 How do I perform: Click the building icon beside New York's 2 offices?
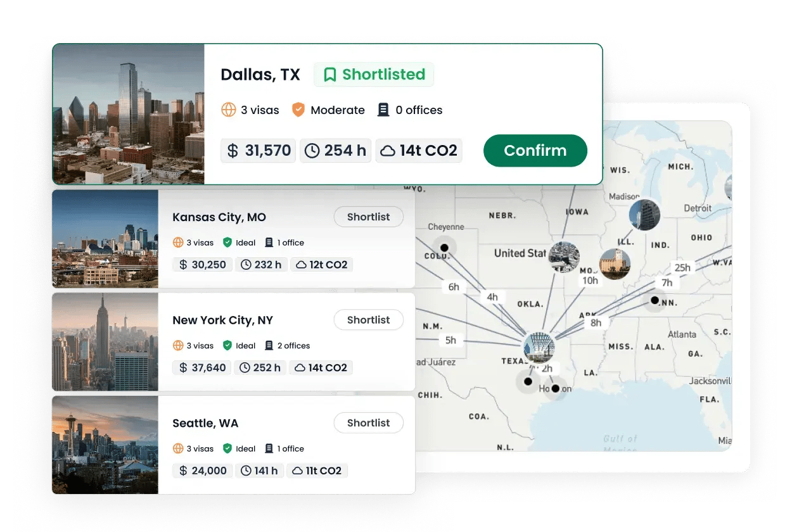(267, 345)
